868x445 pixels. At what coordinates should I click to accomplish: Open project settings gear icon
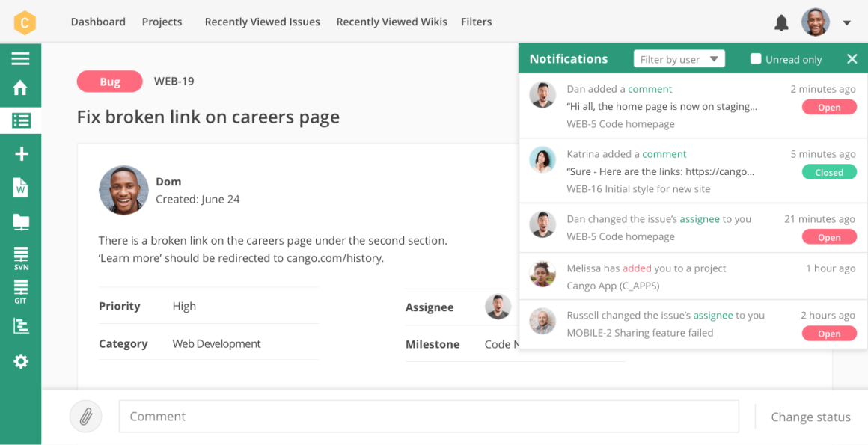tap(20, 361)
